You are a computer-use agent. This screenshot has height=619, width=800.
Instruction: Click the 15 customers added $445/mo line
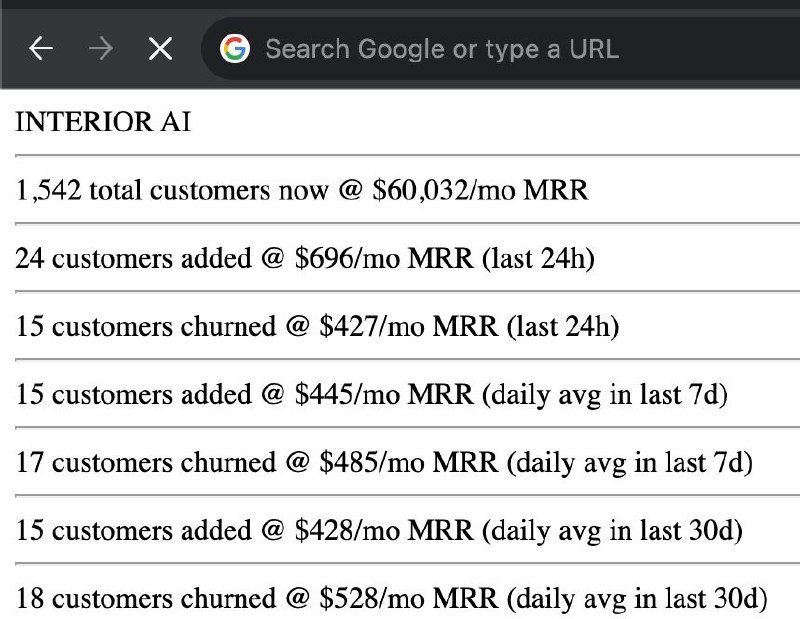click(372, 394)
